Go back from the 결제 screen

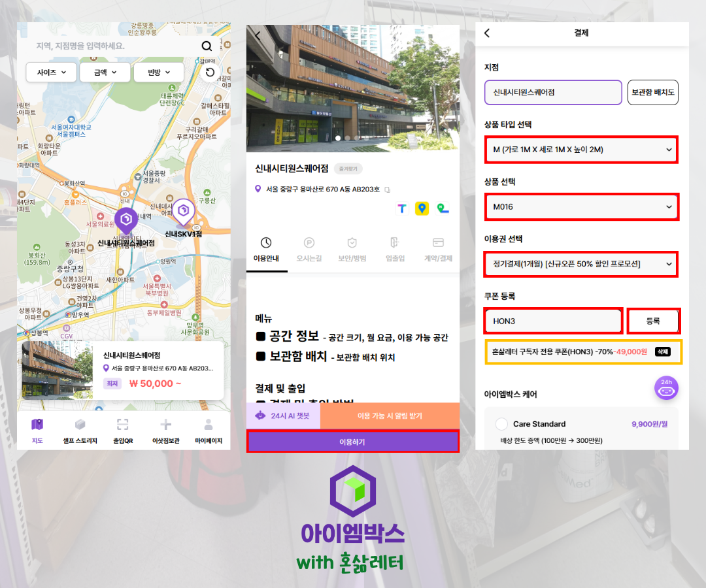point(487,33)
